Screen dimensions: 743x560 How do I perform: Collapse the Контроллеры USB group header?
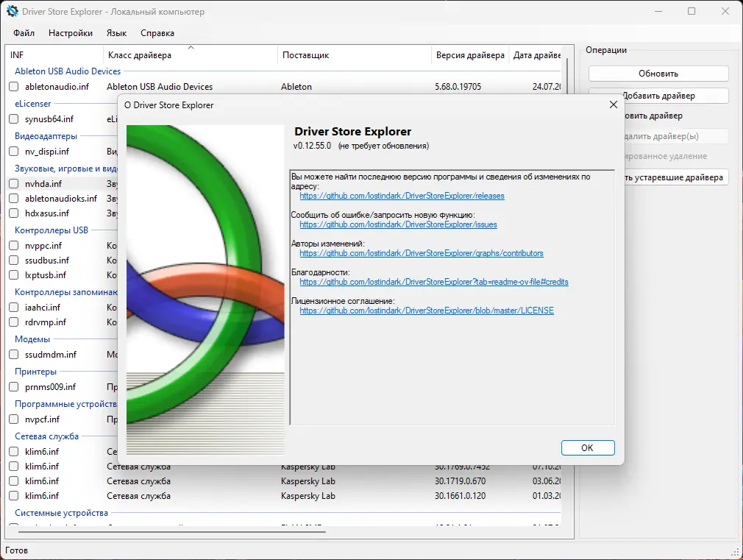click(x=51, y=230)
